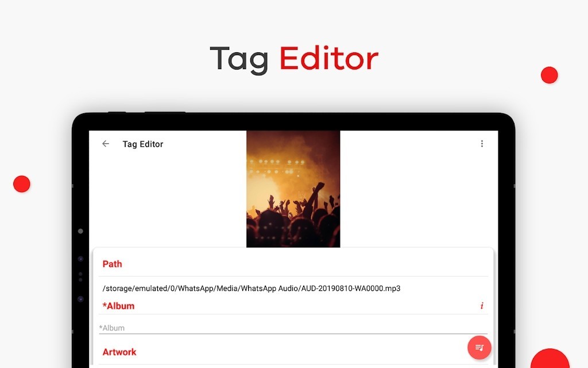Focus the *Album text input field
The width and height of the screenshot is (588, 368).
293,328
